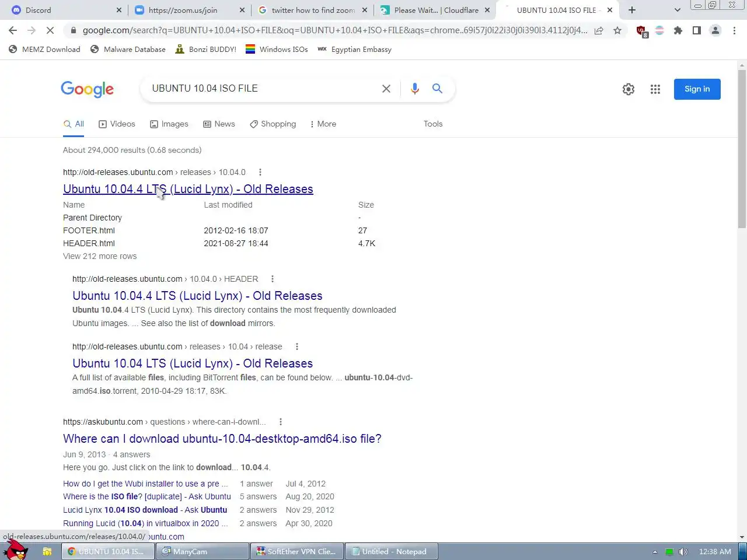Image resolution: width=747 pixels, height=560 pixels.
Task: Open the Extensions puzzle piece menu
Action: point(678,30)
